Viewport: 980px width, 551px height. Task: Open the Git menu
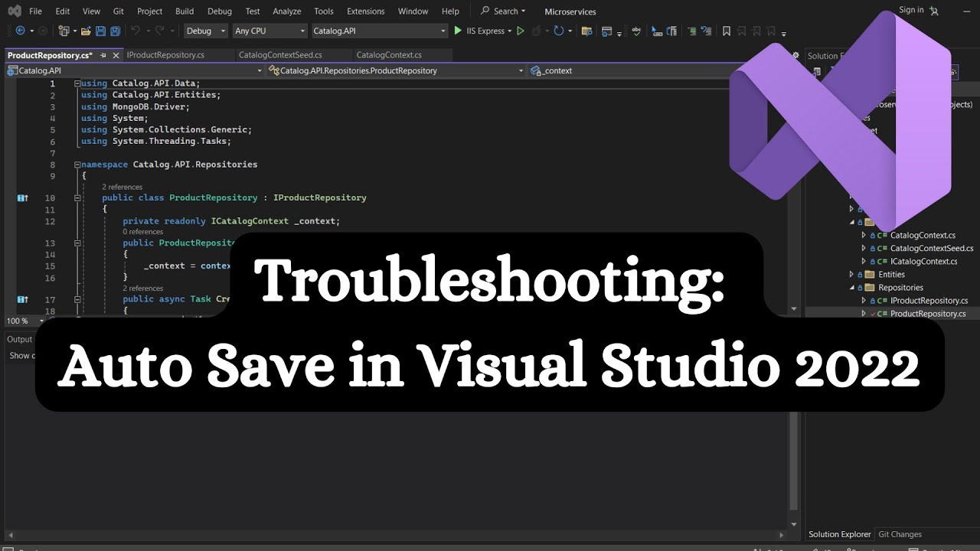click(x=119, y=11)
